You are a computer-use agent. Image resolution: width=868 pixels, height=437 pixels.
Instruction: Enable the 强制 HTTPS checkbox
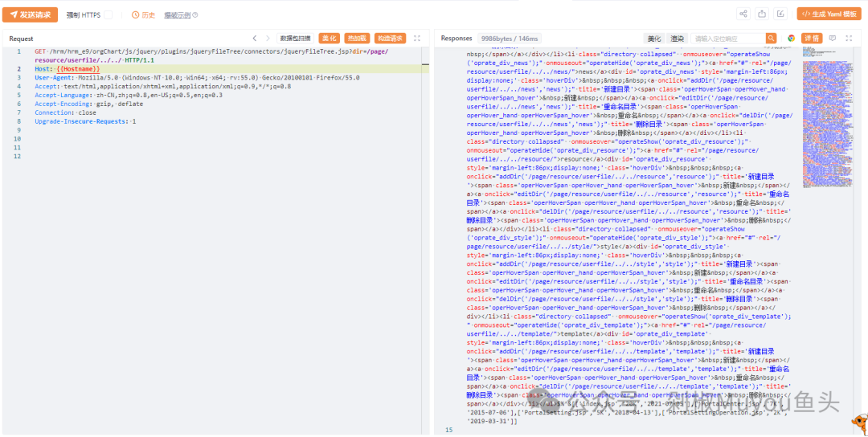pyautogui.click(x=108, y=14)
